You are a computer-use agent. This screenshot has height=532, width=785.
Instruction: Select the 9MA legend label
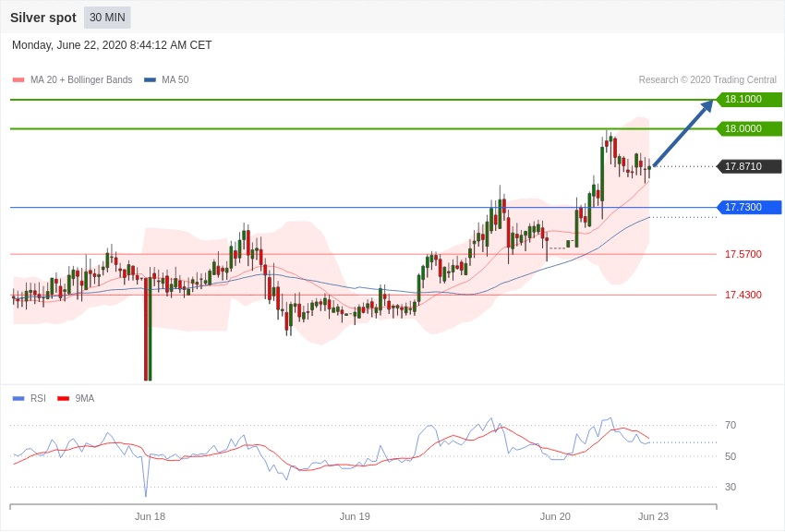tap(85, 398)
